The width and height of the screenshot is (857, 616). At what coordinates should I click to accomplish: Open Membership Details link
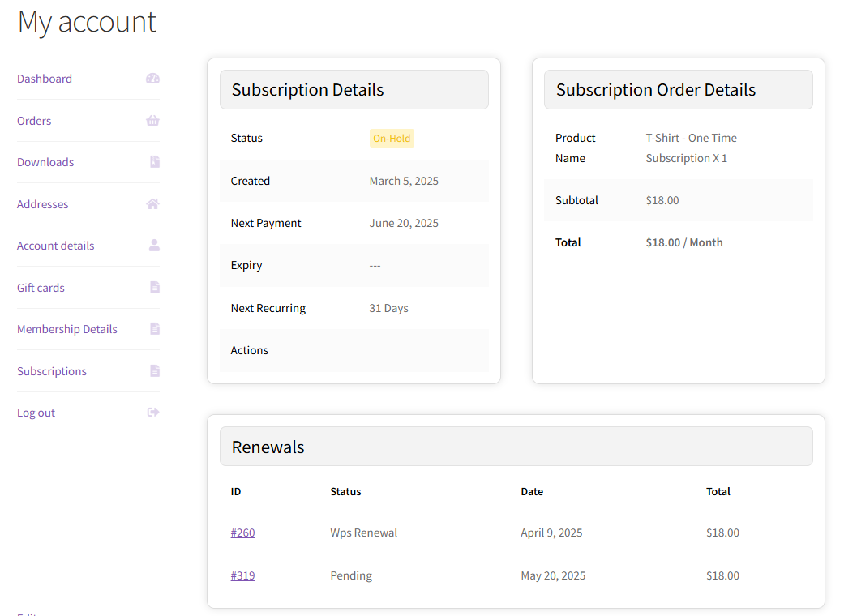[x=67, y=330]
